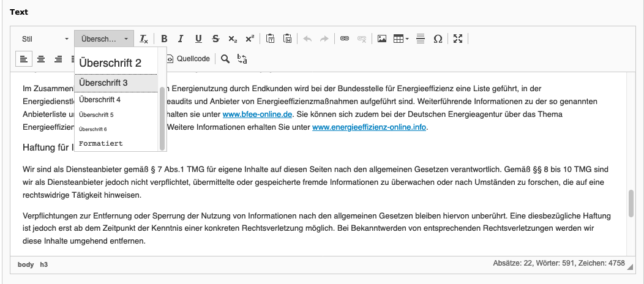Image resolution: width=644 pixels, height=284 pixels.
Task: Toggle bold formatting
Action: [x=164, y=39]
